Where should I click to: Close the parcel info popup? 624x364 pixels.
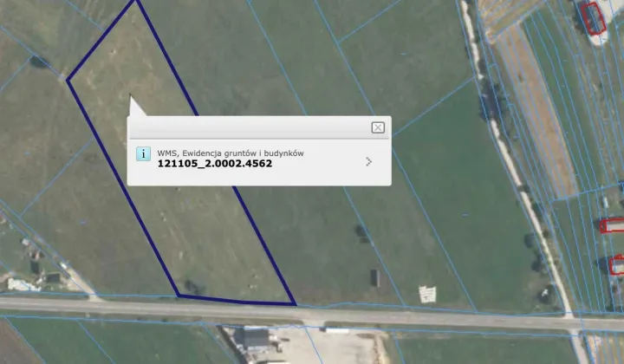point(378,127)
